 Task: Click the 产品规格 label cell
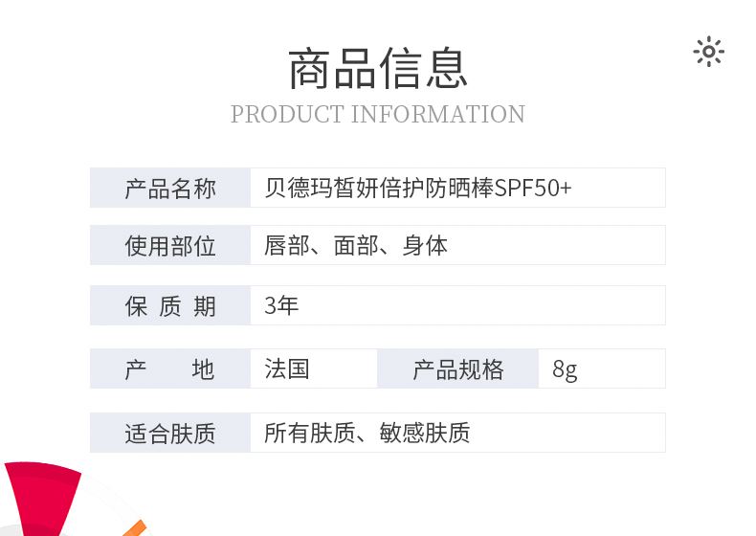click(458, 368)
